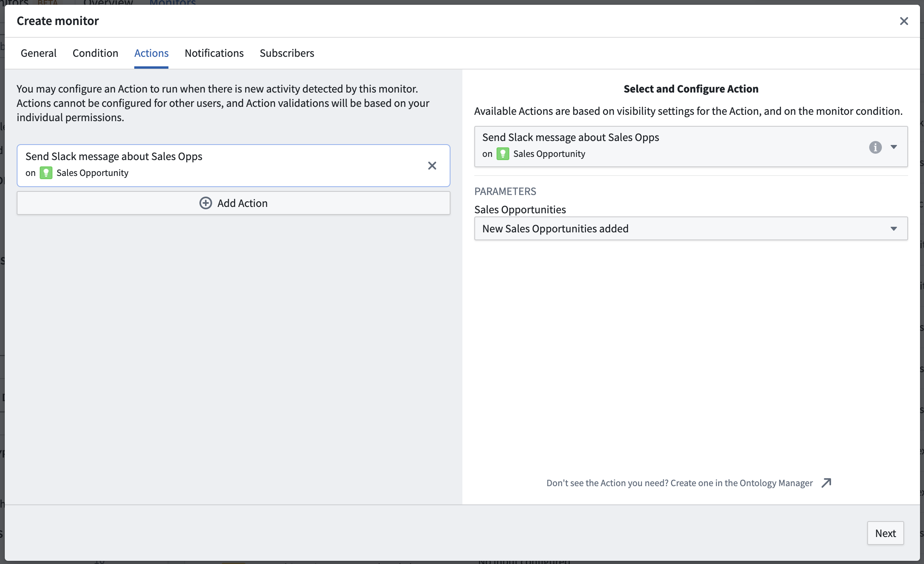Open the Subscribers tab
This screenshot has width=924, height=564.
click(287, 53)
